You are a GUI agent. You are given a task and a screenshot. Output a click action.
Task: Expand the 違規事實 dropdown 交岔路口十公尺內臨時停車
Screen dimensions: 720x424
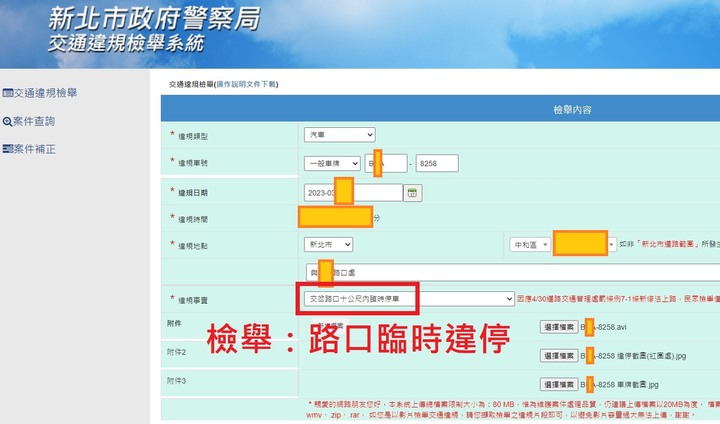(409, 299)
